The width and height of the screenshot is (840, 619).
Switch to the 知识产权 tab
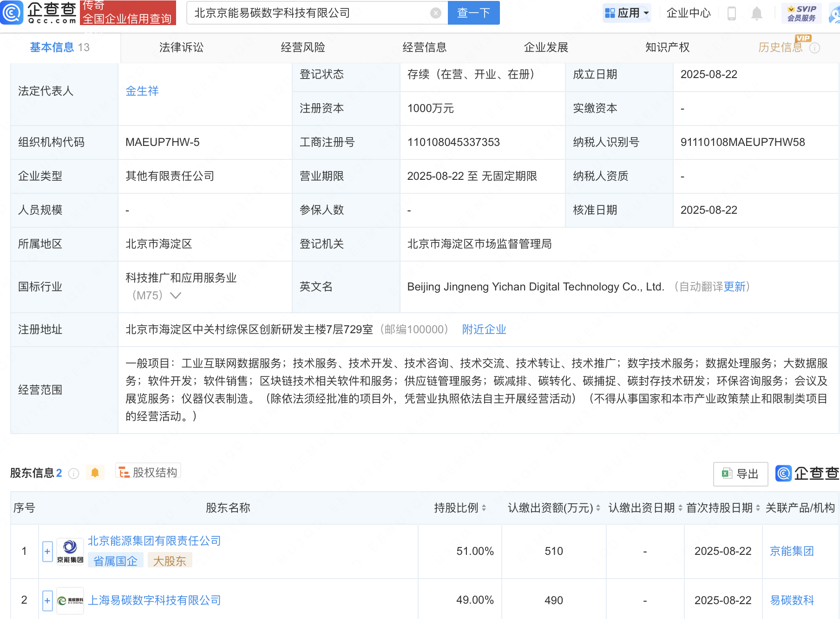(667, 47)
